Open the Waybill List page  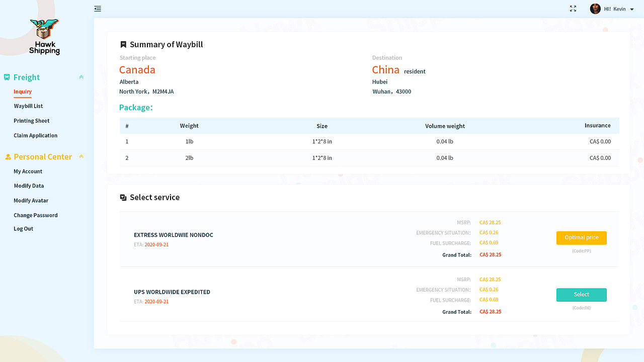coord(28,106)
